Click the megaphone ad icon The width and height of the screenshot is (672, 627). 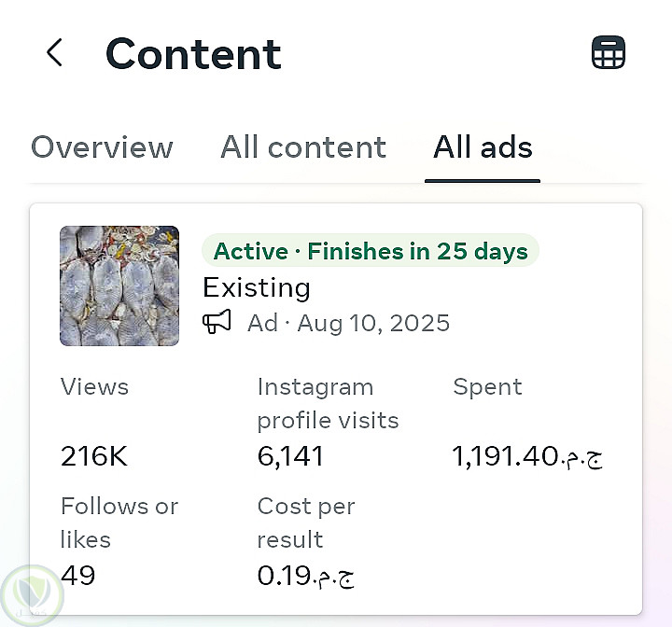tap(217, 323)
